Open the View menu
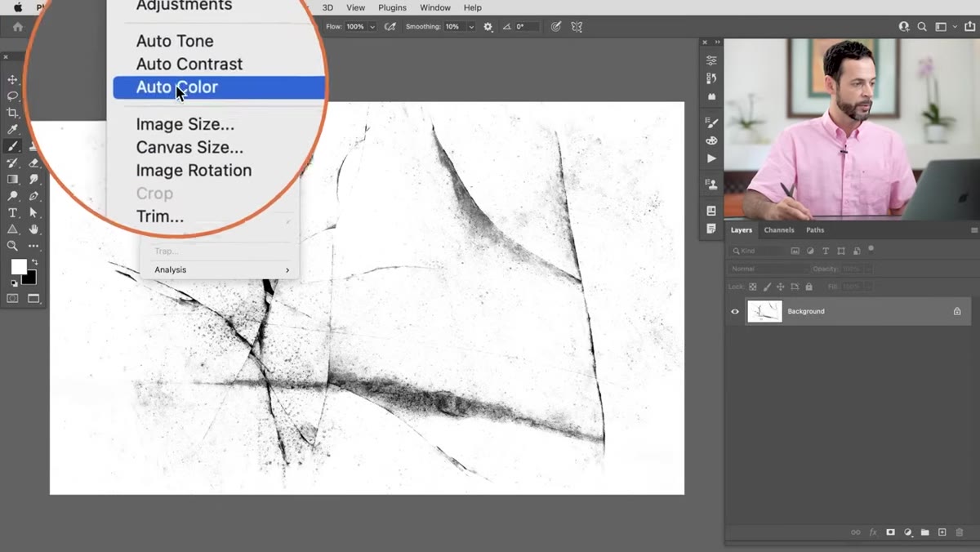The height and width of the screenshot is (552, 980). tap(355, 7)
